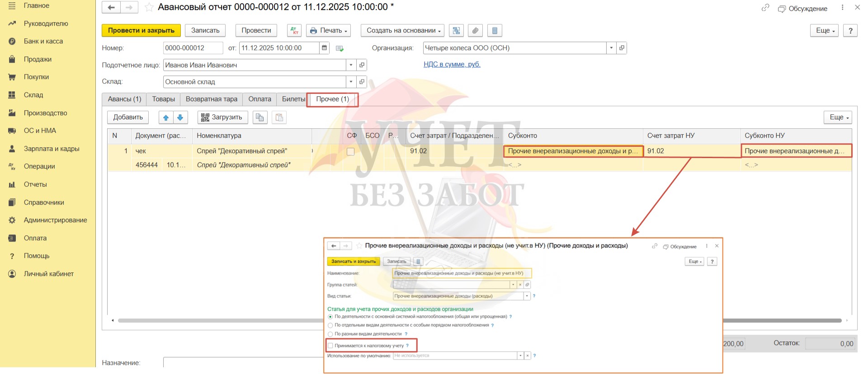Expand the Организация dropdown list
This screenshot has height=374, width=868.
click(x=612, y=48)
